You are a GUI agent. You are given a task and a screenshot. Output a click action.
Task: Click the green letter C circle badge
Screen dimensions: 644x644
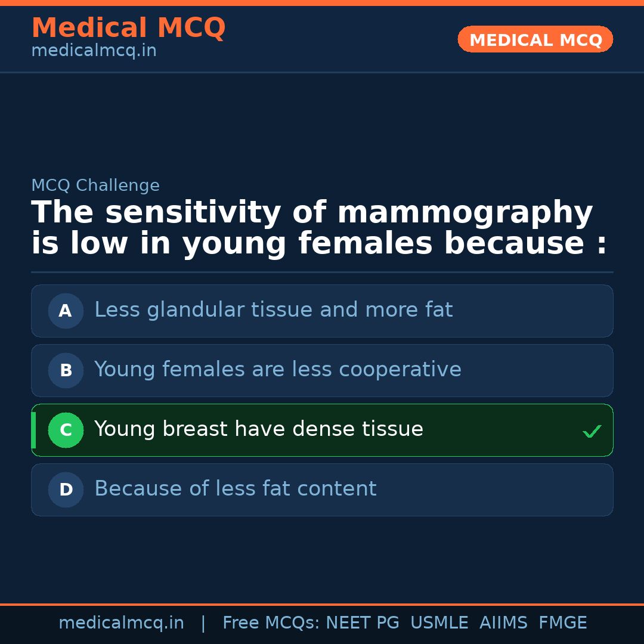pyautogui.click(x=66, y=430)
